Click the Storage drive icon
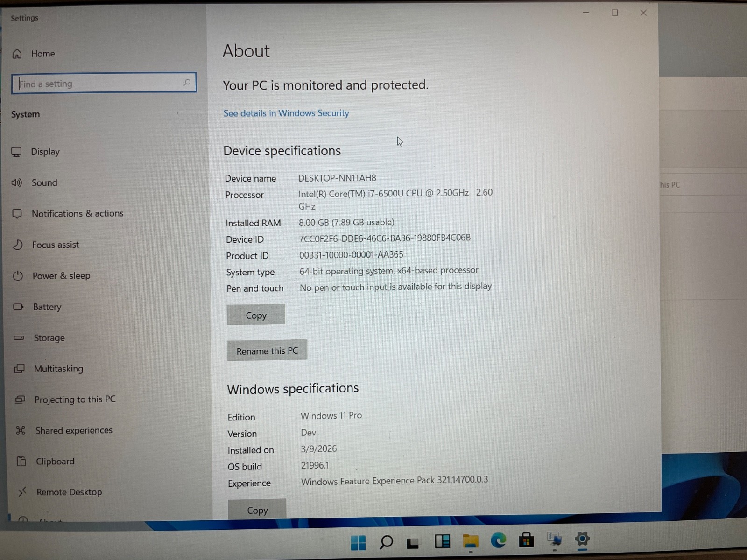Image resolution: width=747 pixels, height=560 pixels. tap(19, 337)
